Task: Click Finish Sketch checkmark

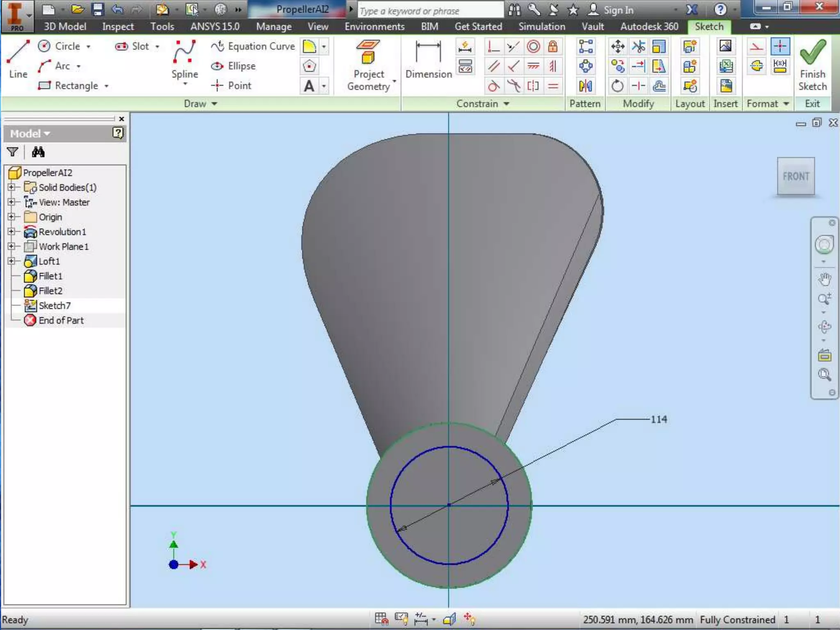Action: (x=812, y=52)
